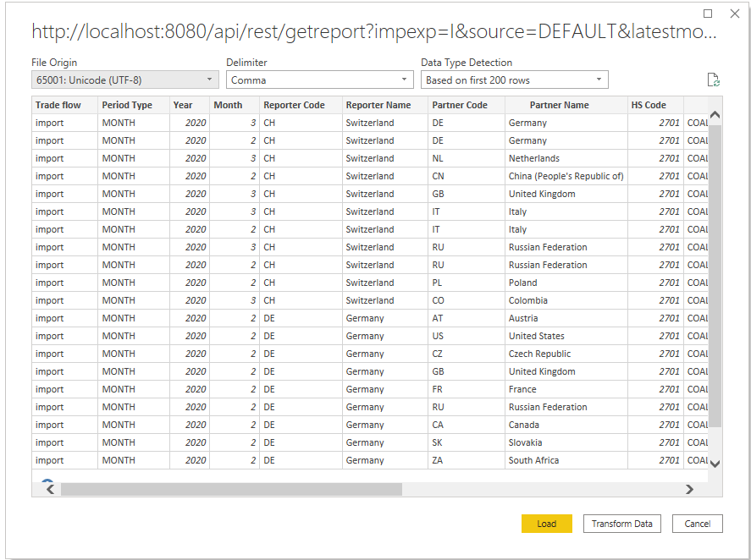This screenshot has height=560, width=751.
Task: Click the Cancel button
Action: 698,524
